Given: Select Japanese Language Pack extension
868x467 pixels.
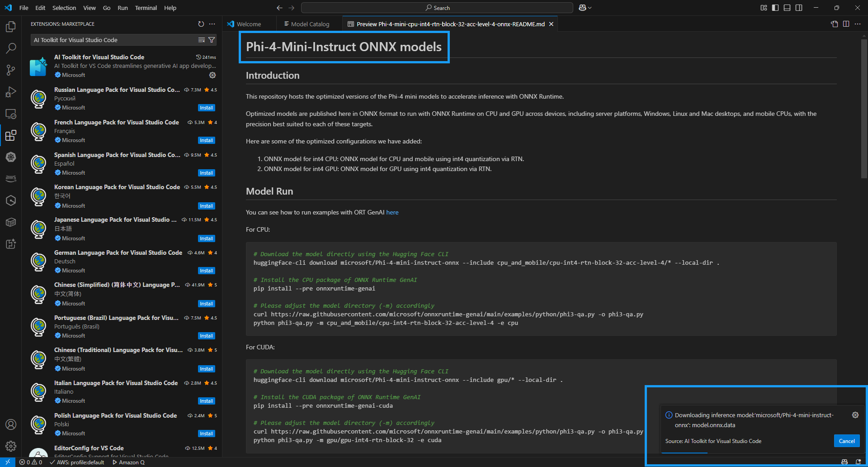Looking at the screenshot, I should (122, 229).
